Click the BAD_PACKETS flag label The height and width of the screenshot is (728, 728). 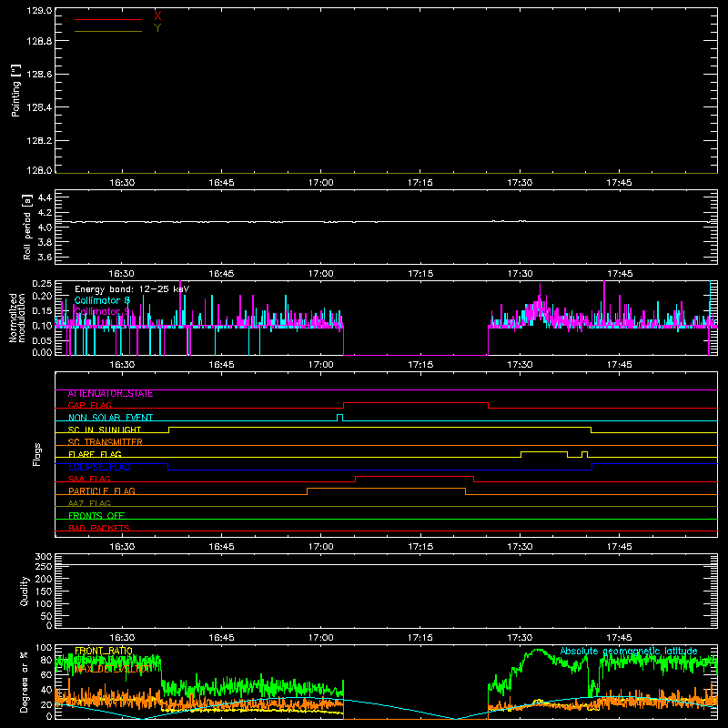[99, 528]
